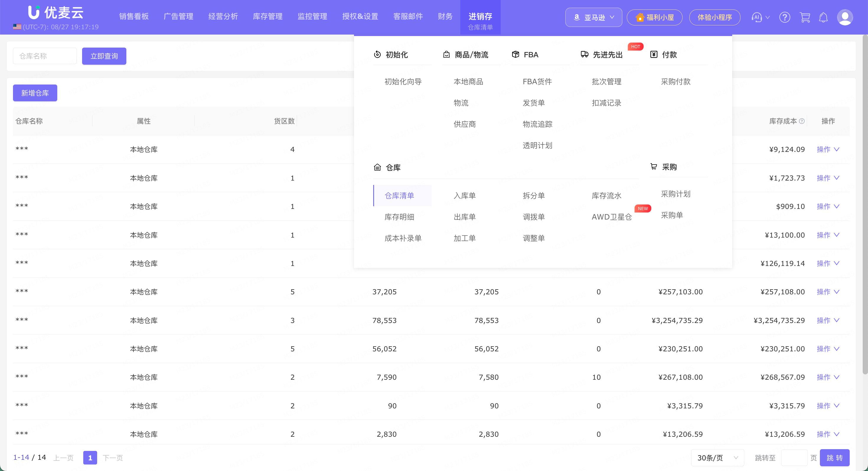The height and width of the screenshot is (471, 868).
Task: Click the 仓库名称 search field
Action: (45, 56)
